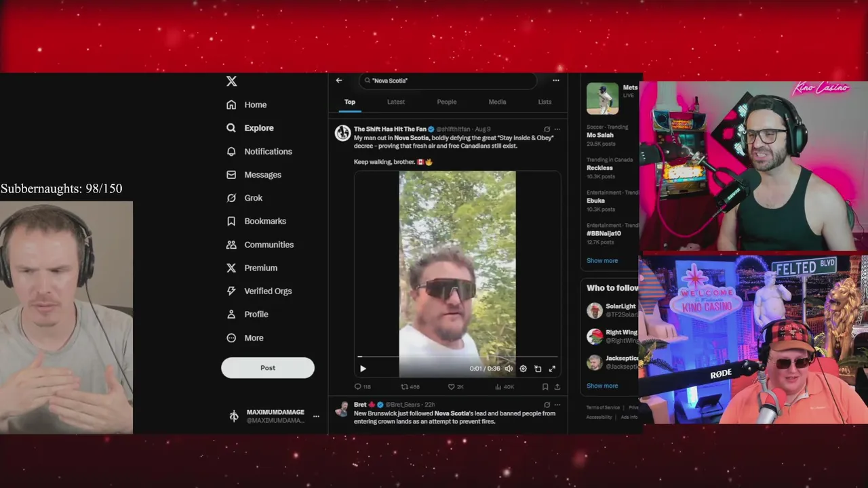Repost the post with 466 reposts
This screenshot has height=488, width=868.
(410, 387)
